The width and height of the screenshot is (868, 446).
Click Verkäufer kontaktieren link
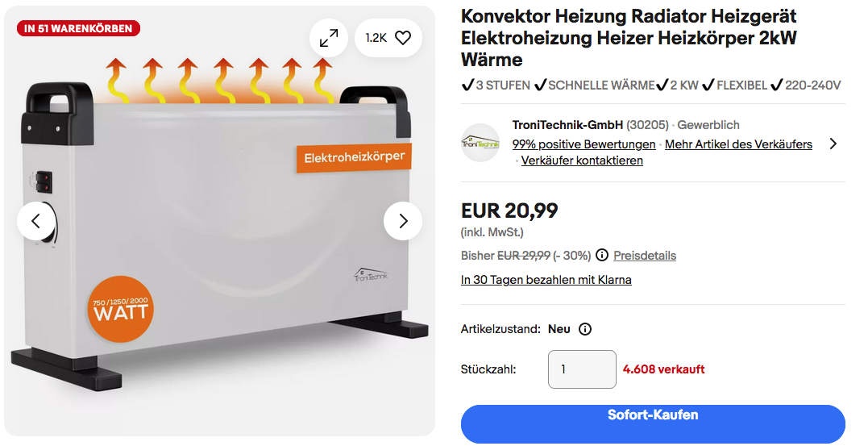pyautogui.click(x=582, y=160)
